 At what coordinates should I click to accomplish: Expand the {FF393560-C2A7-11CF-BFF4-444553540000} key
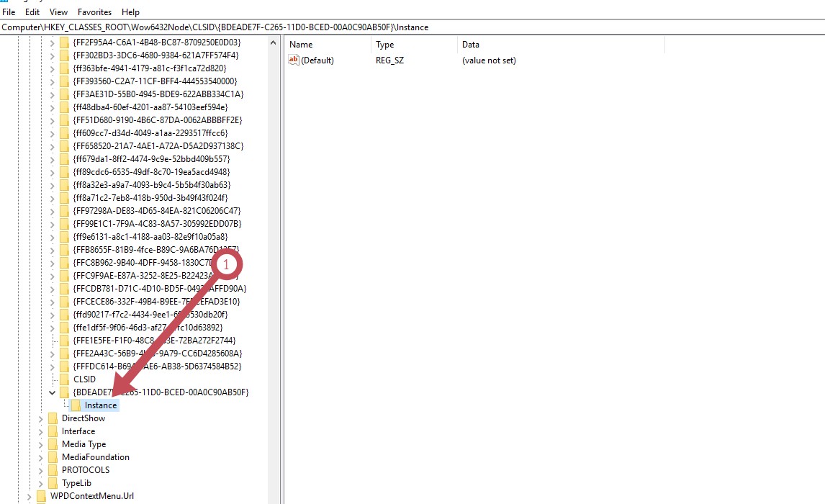52,81
